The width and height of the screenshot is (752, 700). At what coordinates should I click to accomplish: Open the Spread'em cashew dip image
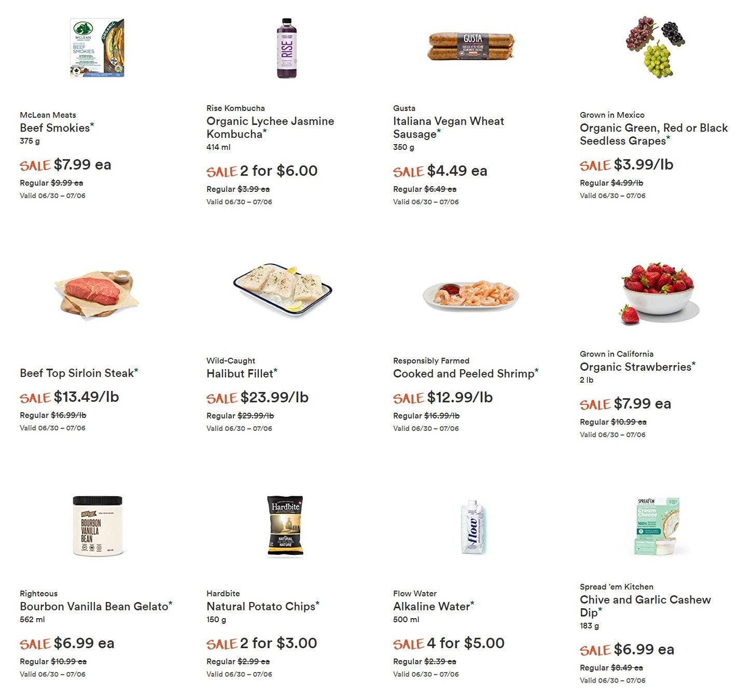(657, 526)
